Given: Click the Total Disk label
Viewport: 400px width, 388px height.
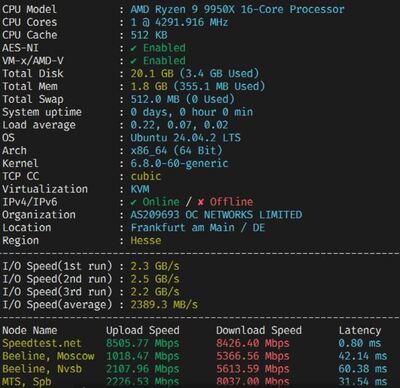Looking at the screenshot, I should (33, 73).
